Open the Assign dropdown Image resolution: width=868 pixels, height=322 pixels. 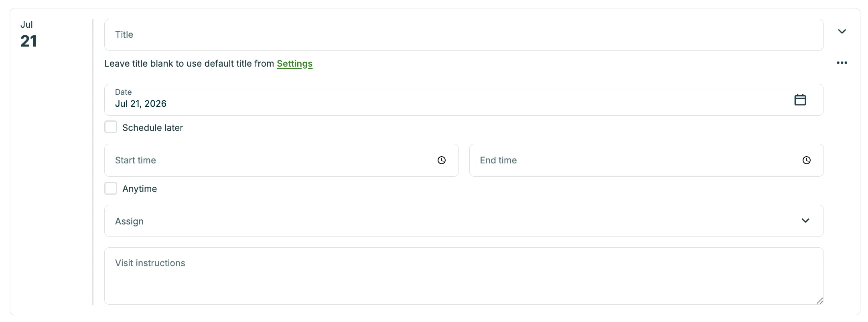(464, 221)
